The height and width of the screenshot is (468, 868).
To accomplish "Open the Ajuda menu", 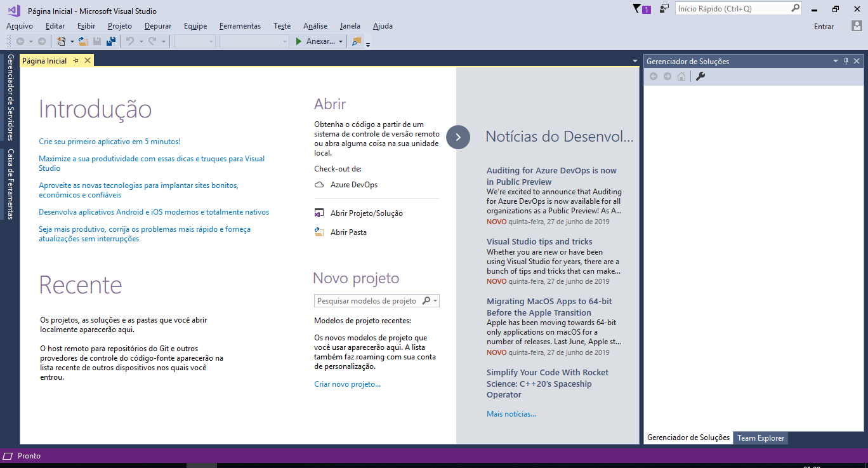I will click(383, 26).
